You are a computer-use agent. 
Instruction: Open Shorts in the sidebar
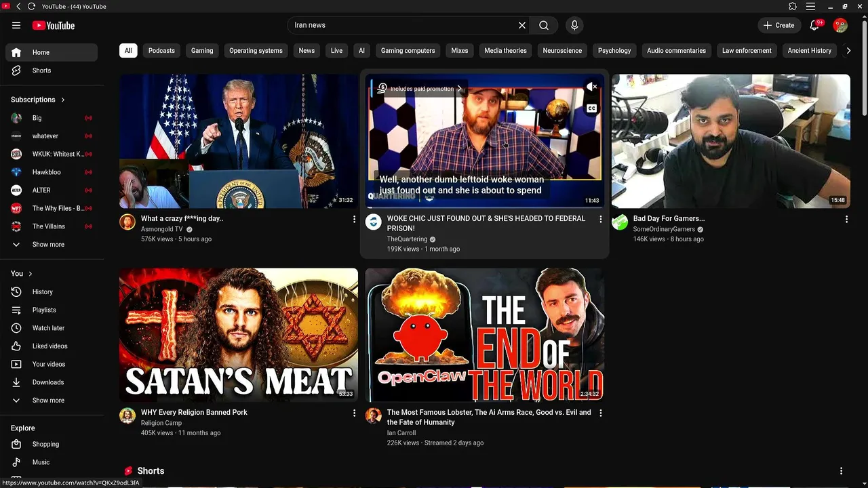pos(52,70)
